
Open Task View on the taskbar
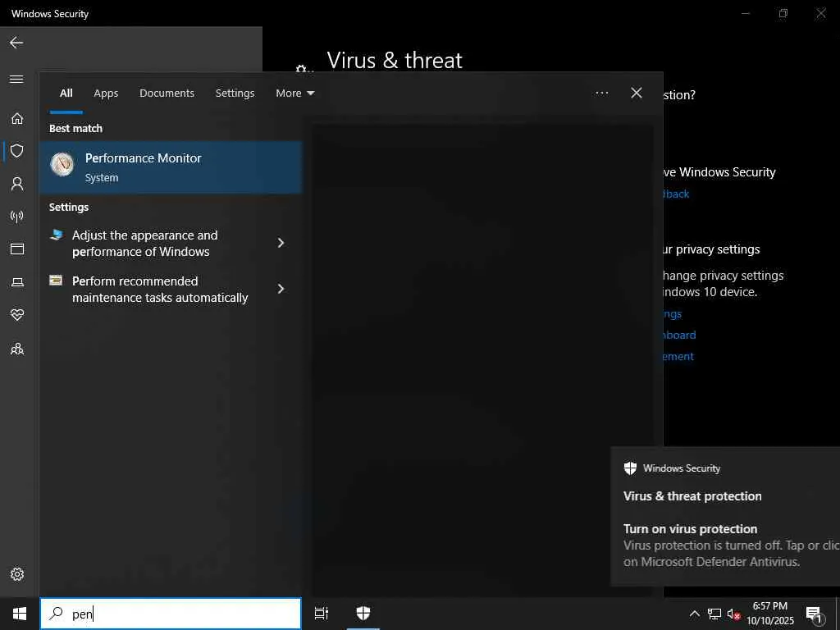pos(322,614)
